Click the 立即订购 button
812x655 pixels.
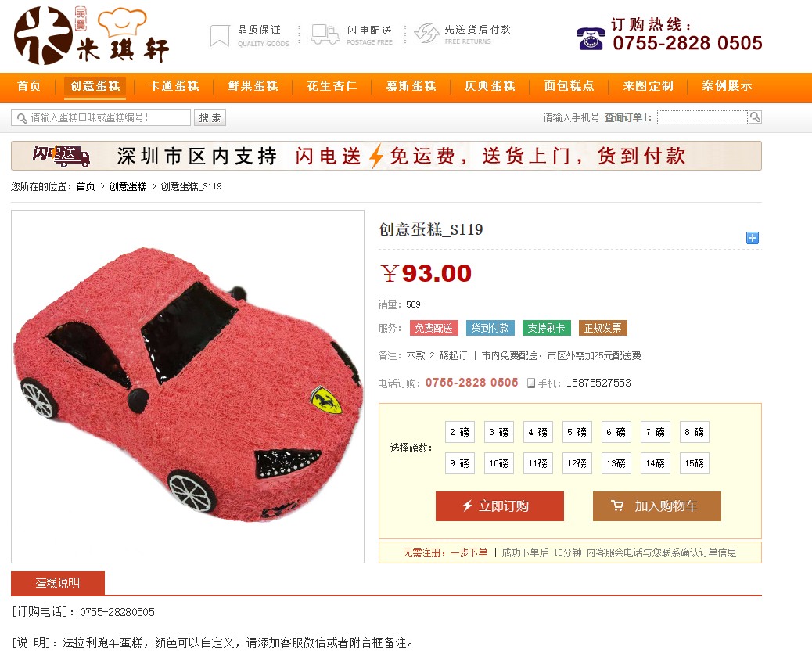tap(500, 506)
